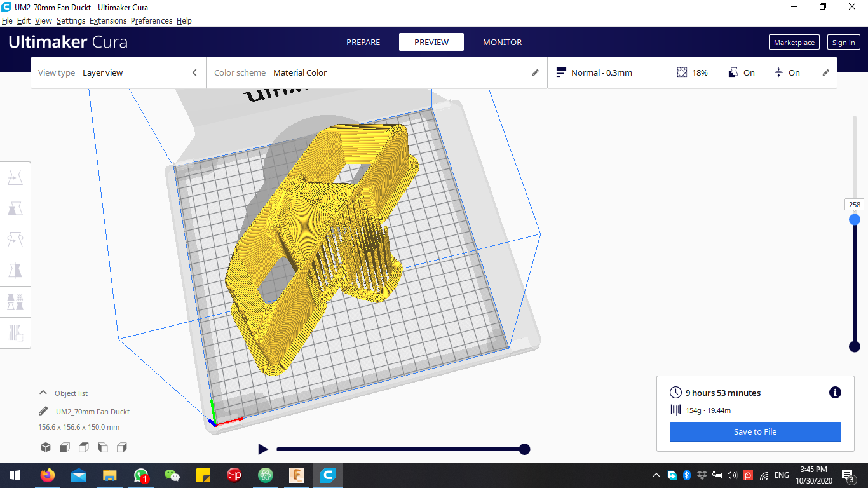Select UM2_70mm Fan Duckt in object list
Screen dimensions: 868x488
(x=92, y=411)
